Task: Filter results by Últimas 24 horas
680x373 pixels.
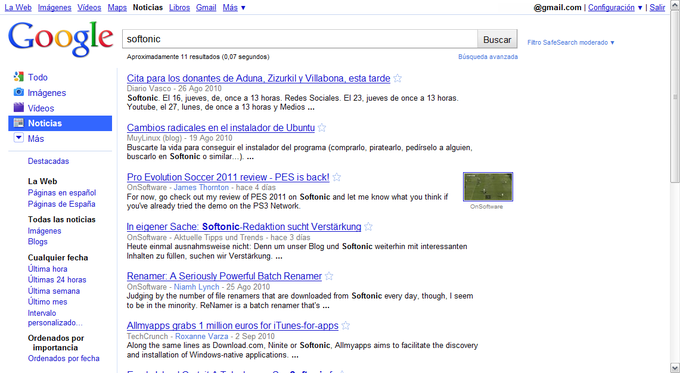Action: coord(57,280)
